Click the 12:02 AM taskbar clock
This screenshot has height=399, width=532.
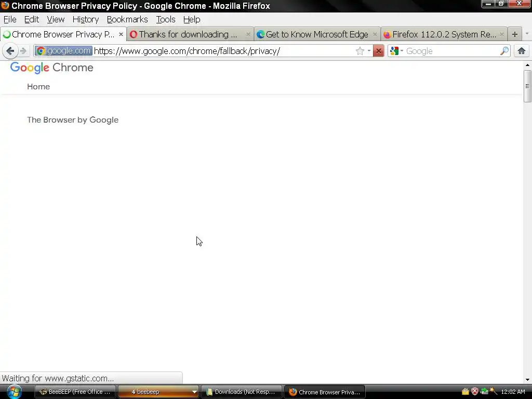tap(513, 392)
